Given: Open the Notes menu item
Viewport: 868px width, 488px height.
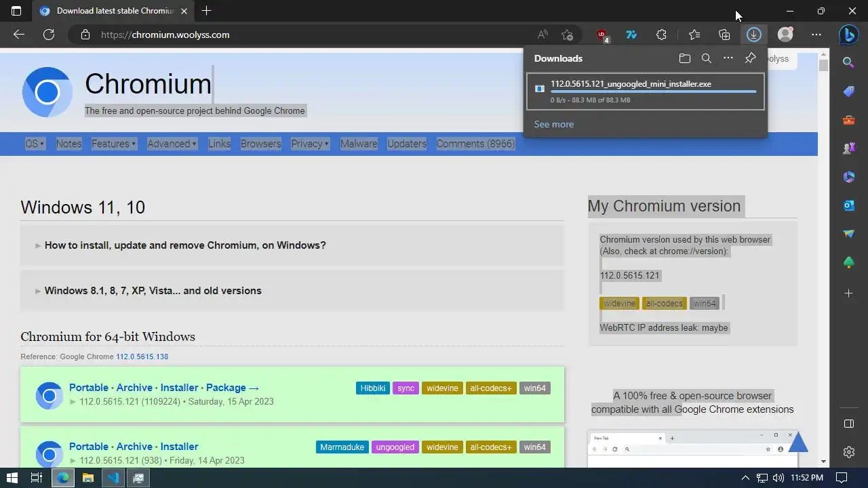Looking at the screenshot, I should coord(68,144).
